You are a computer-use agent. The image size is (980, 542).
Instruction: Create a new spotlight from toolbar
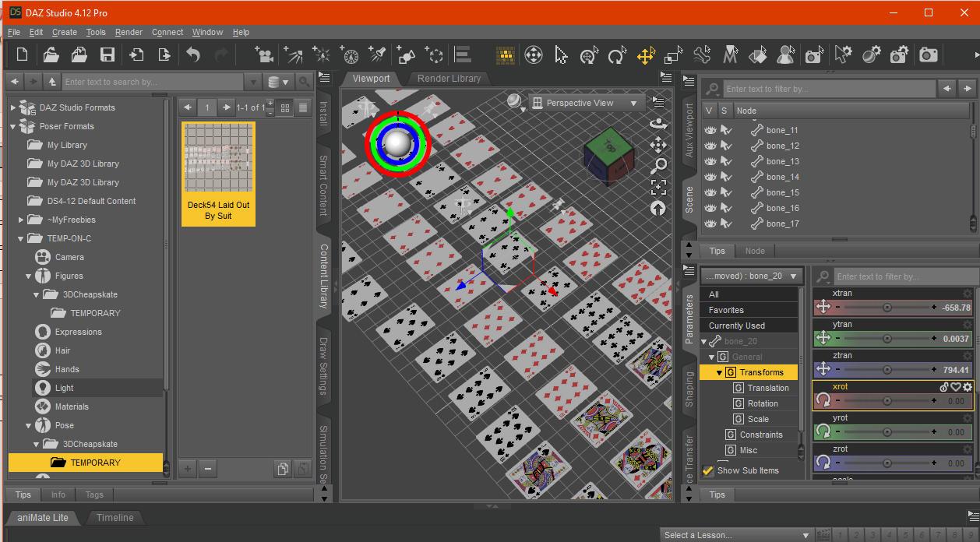point(378,55)
